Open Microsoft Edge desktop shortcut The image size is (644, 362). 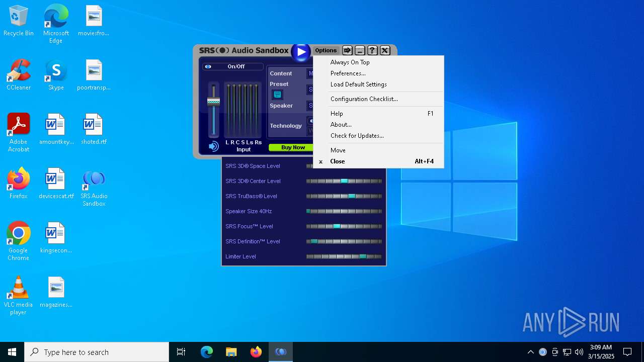56,24
